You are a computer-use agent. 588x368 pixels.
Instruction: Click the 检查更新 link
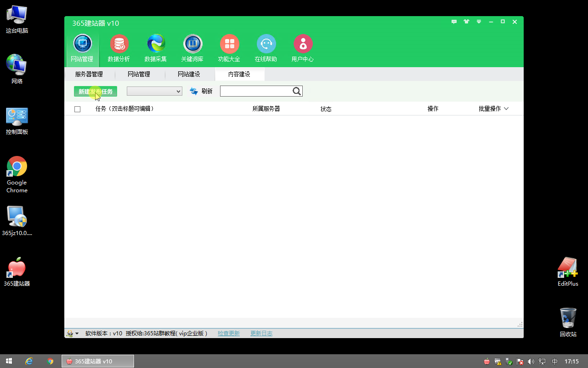click(229, 333)
